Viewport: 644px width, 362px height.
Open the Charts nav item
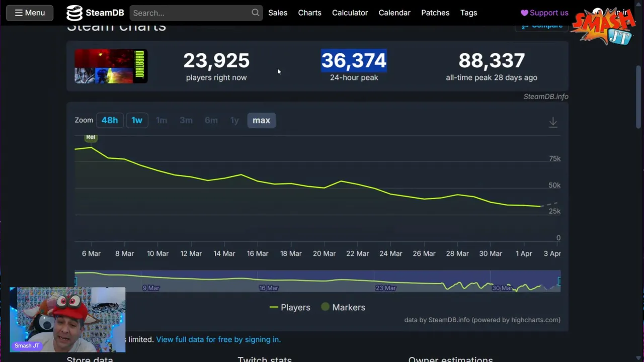click(x=309, y=13)
